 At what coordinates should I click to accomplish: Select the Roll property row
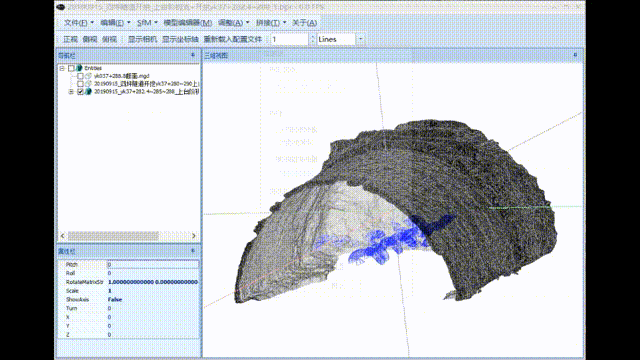pyautogui.click(x=129, y=273)
